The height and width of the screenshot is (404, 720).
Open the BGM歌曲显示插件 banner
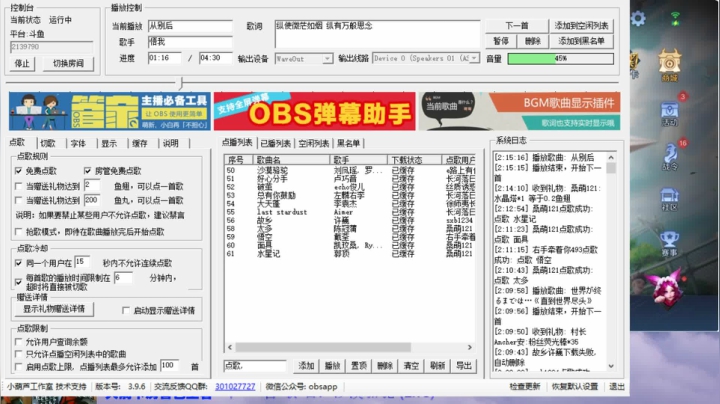[519, 112]
